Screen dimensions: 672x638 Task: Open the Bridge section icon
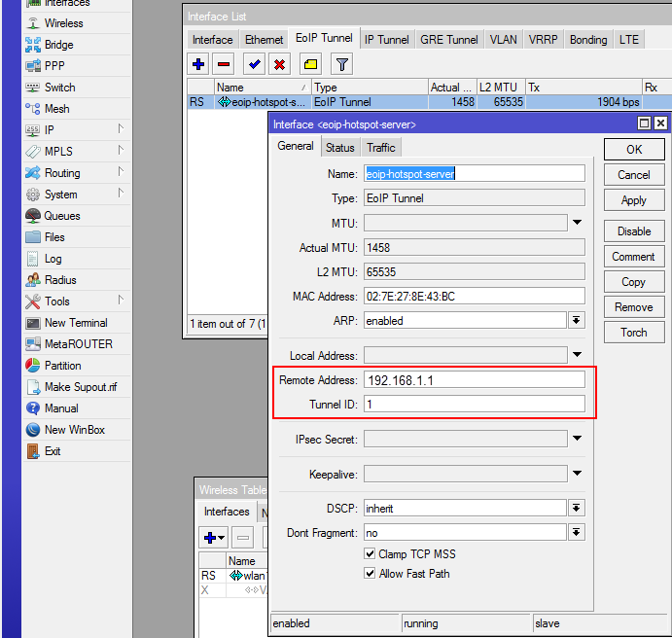click(33, 45)
